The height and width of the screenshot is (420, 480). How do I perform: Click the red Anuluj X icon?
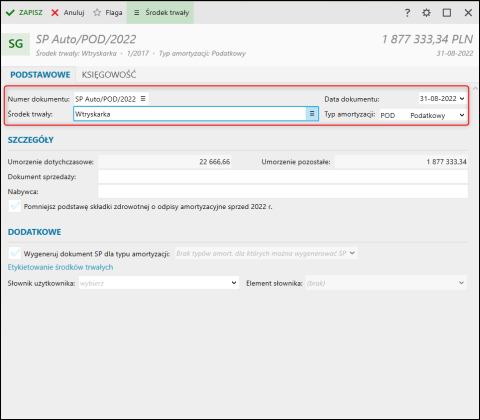(x=55, y=13)
